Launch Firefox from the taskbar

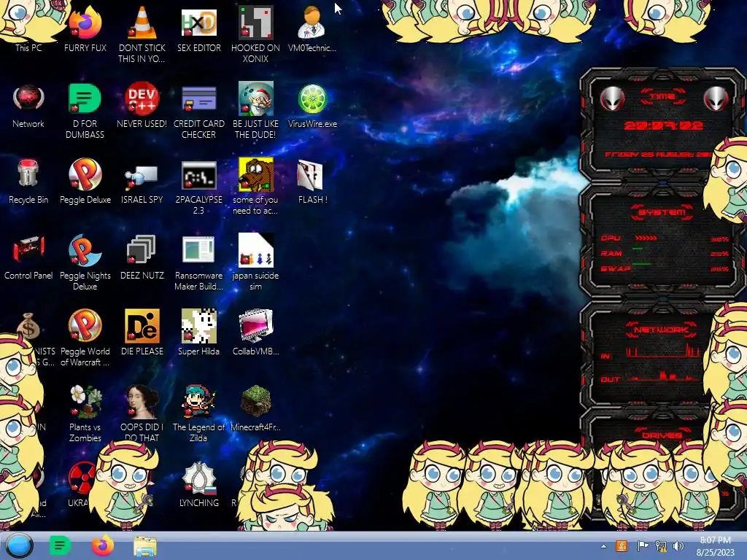tap(102, 545)
